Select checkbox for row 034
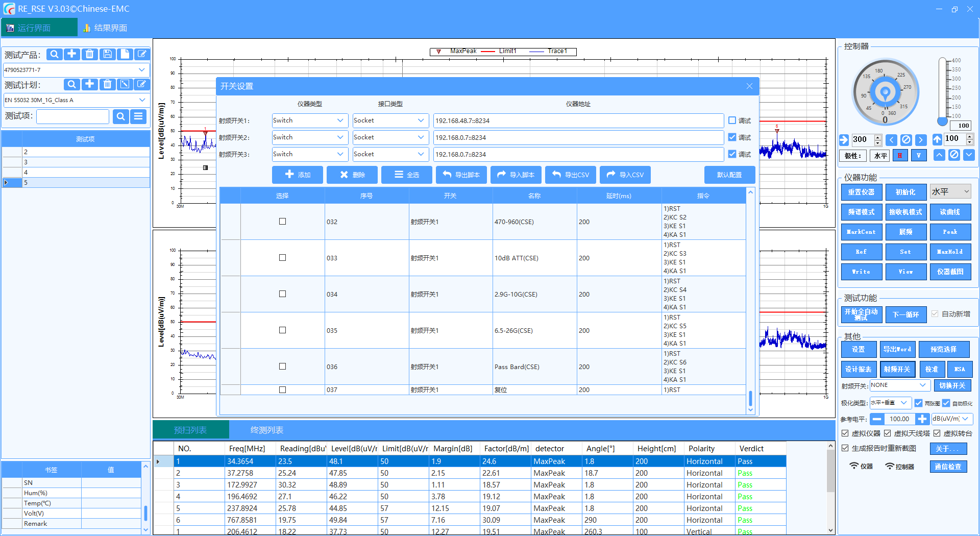Image resolution: width=980 pixels, height=536 pixels. (x=282, y=294)
